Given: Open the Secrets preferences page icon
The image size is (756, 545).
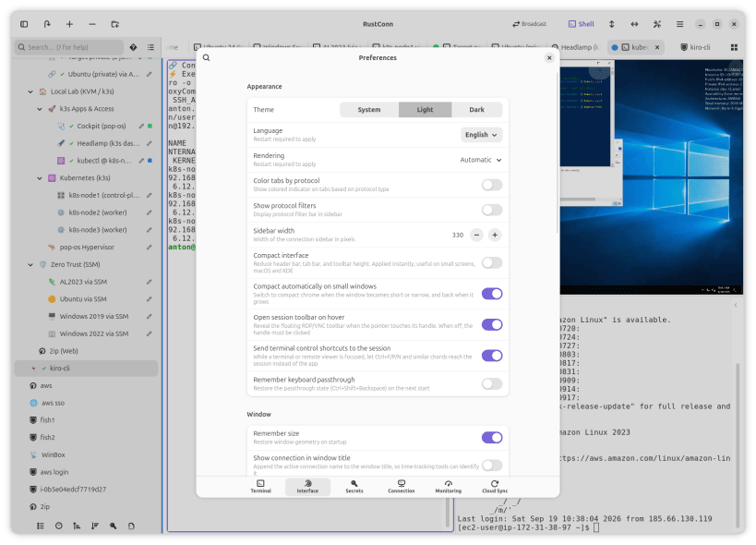Looking at the screenshot, I should click(354, 483).
